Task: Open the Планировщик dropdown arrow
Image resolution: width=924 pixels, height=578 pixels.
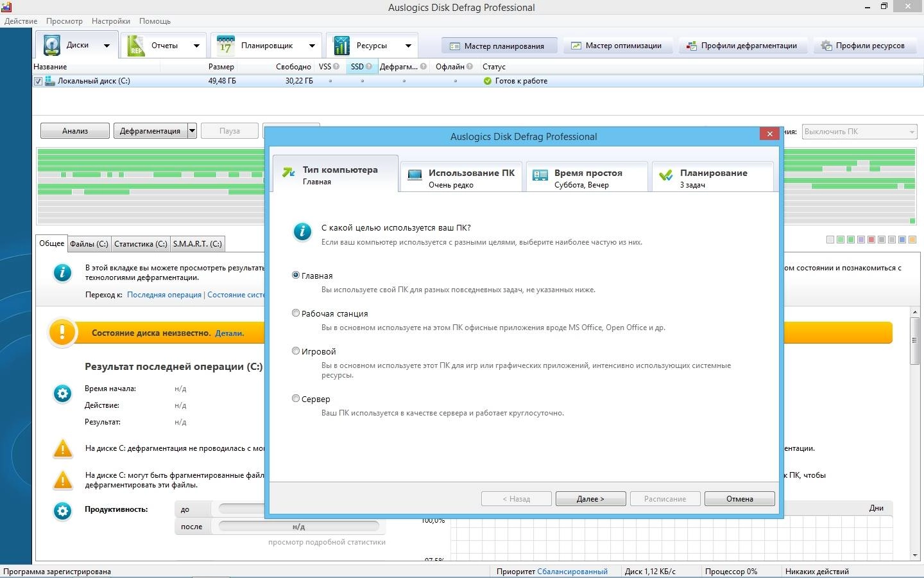Action: coord(312,46)
